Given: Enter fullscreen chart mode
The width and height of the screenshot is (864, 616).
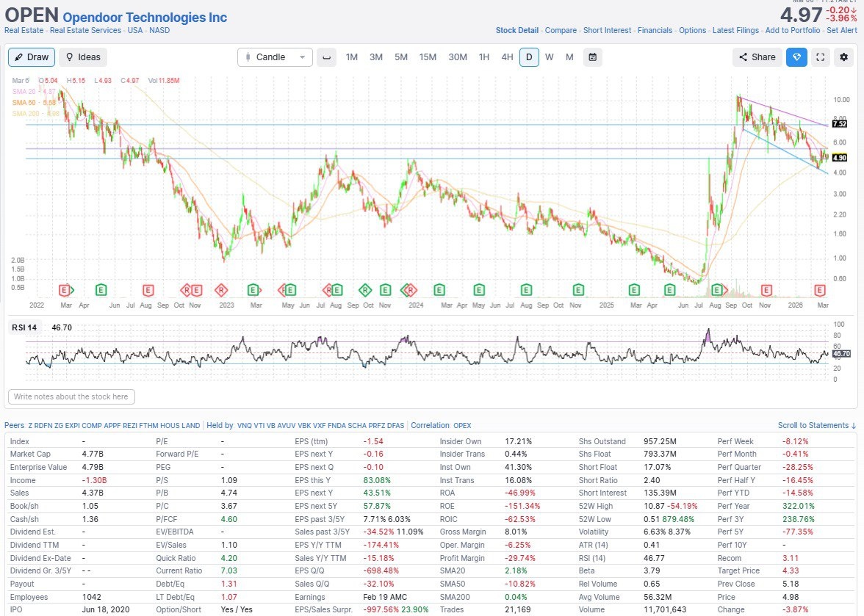Looking at the screenshot, I should point(821,57).
